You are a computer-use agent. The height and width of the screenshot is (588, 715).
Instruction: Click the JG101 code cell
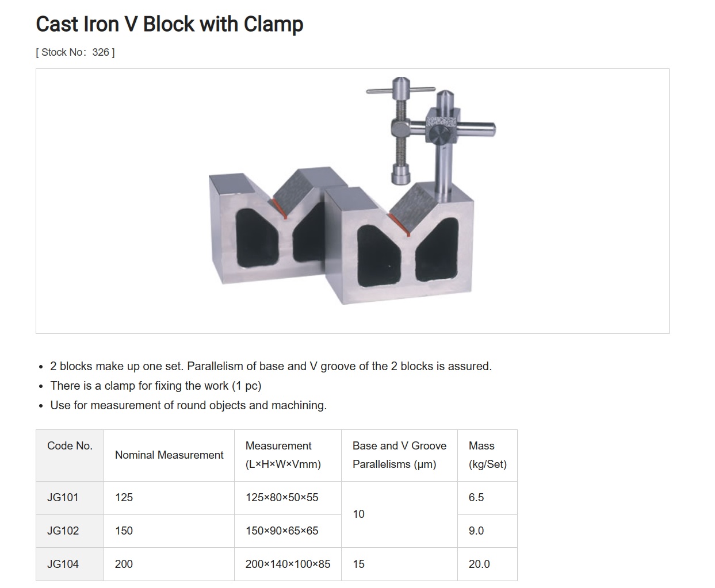[70, 498]
